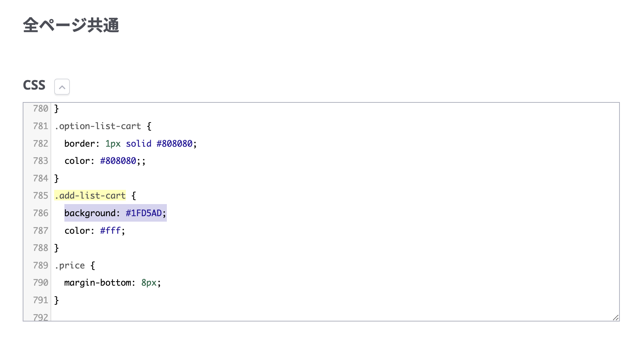Click the word solid on line 782
This screenshot has height=346, width=644.
point(138,144)
